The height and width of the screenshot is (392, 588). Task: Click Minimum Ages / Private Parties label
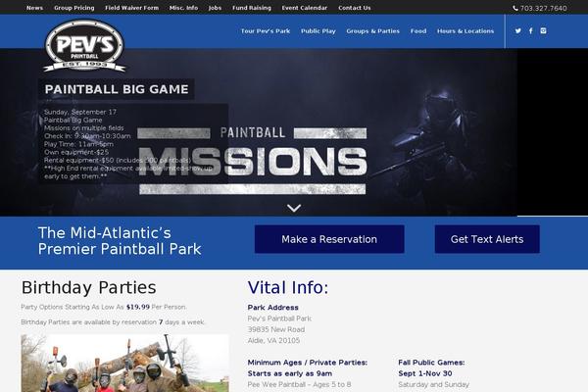[x=308, y=363]
